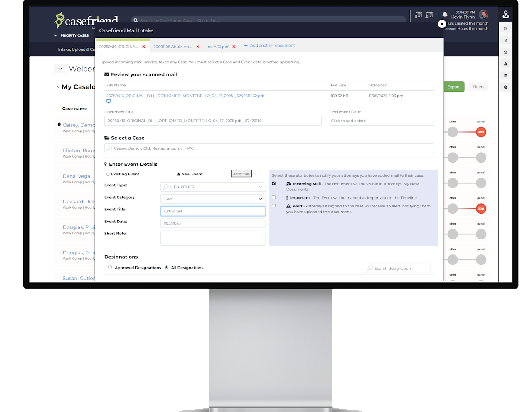Image resolution: width=532 pixels, height=412 pixels.
Task: Open the dollar billing icon in right sidebar
Action: click(505, 87)
